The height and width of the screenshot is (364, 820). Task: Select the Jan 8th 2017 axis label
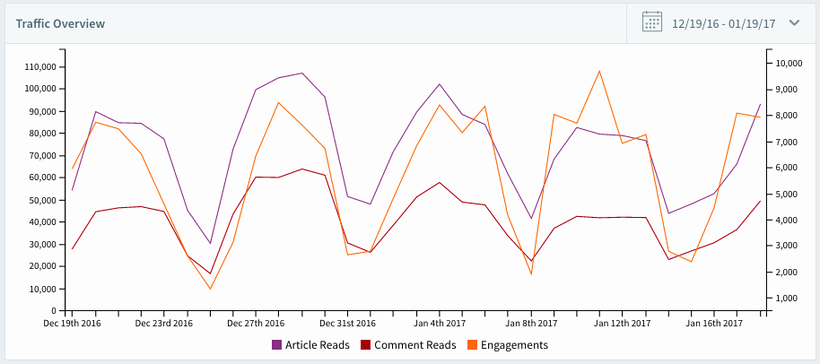coord(531,323)
